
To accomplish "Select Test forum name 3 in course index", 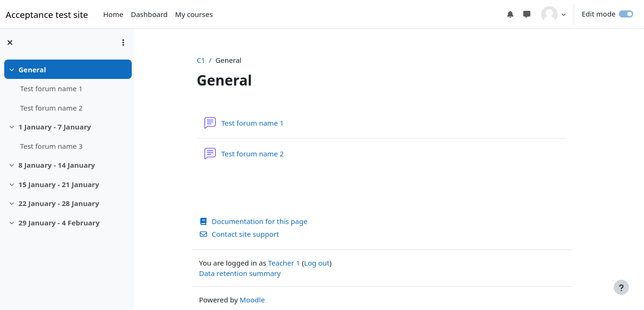I will tap(51, 146).
